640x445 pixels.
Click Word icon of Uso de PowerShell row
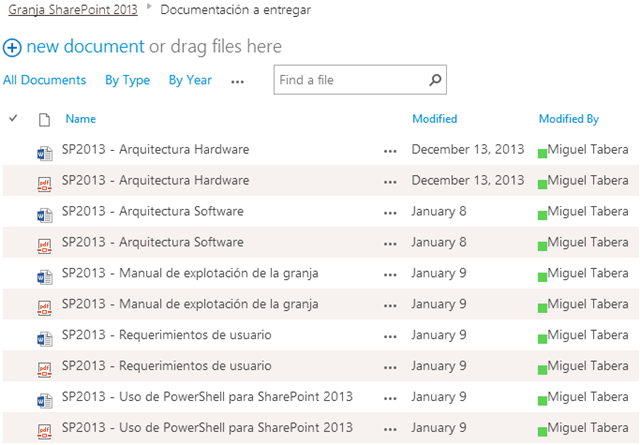pos(44,401)
